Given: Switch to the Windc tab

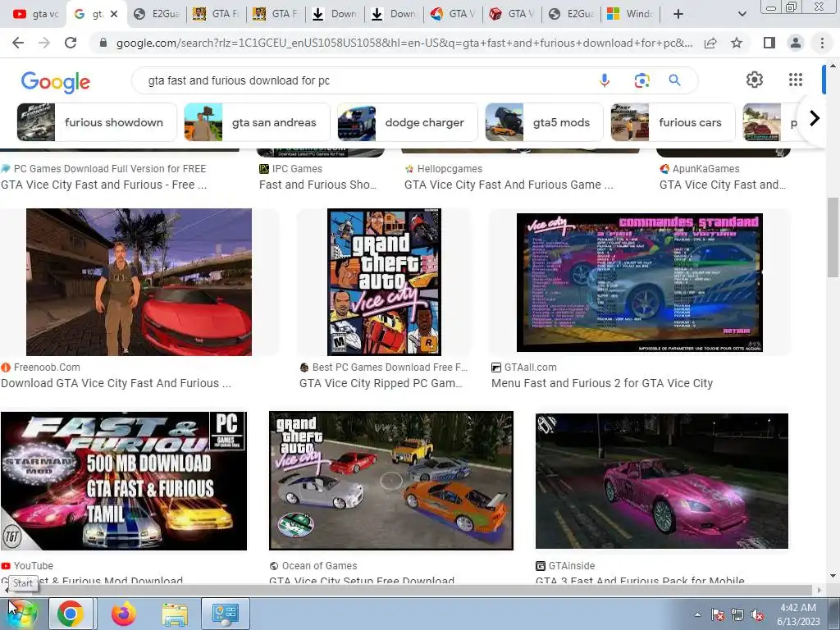Looking at the screenshot, I should (630, 14).
